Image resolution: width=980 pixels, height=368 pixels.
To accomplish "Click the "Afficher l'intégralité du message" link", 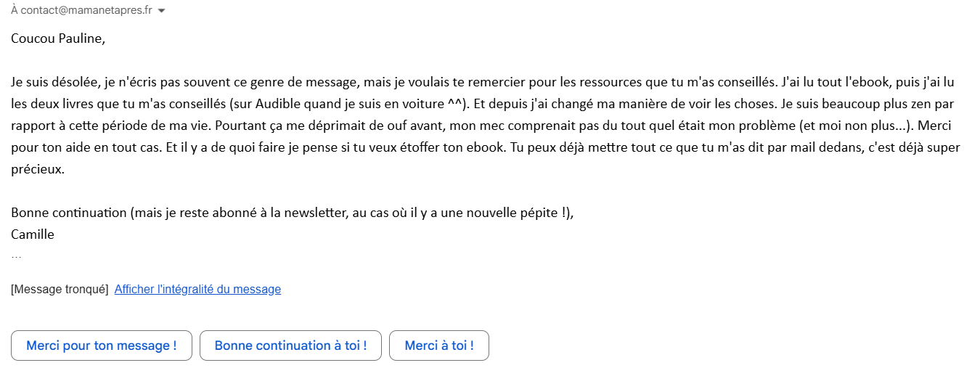I will [x=197, y=289].
